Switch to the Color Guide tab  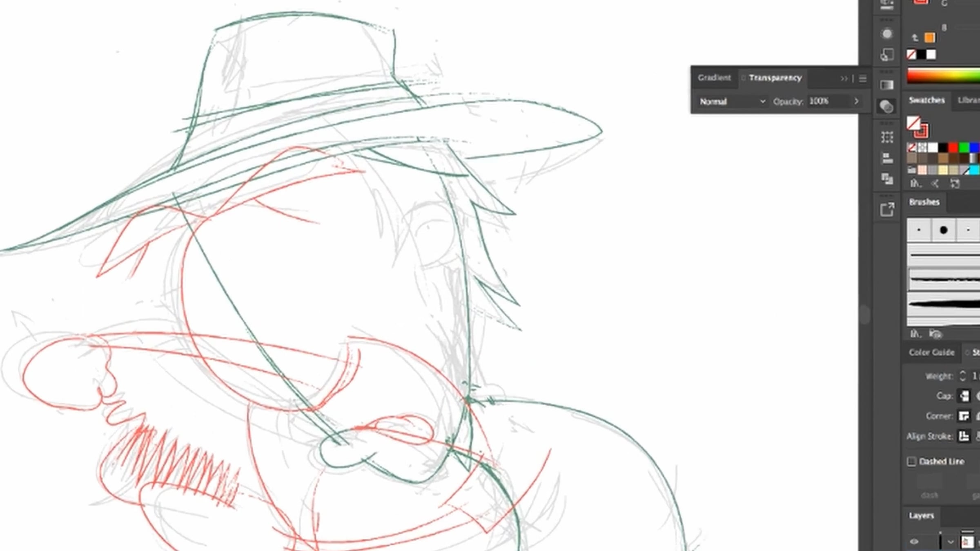click(931, 352)
